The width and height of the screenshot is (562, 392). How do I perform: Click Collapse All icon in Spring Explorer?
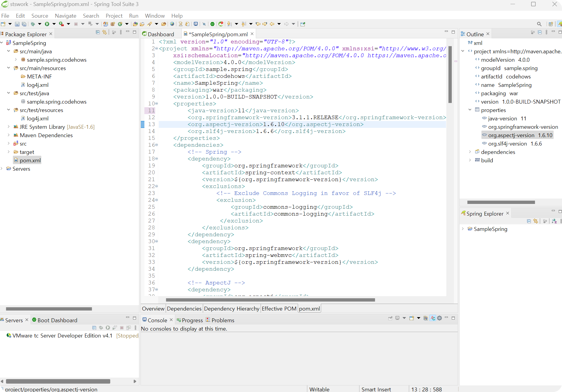tap(529, 221)
